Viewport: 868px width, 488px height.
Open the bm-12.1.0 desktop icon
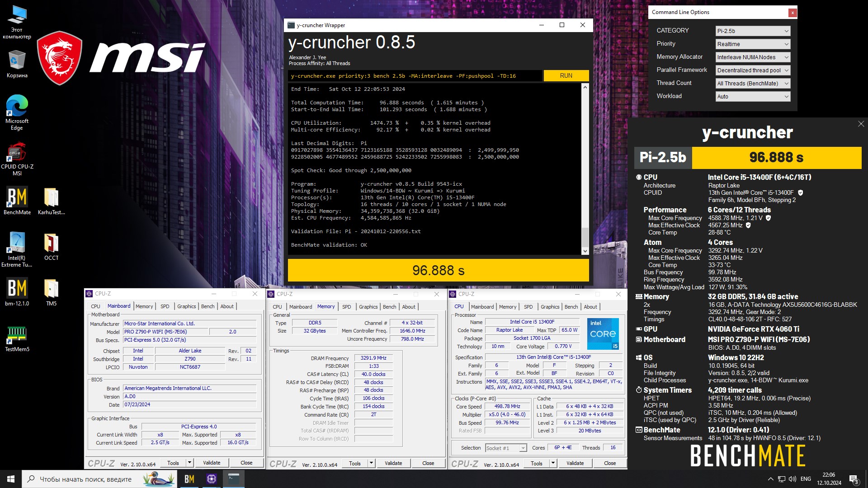click(x=17, y=292)
